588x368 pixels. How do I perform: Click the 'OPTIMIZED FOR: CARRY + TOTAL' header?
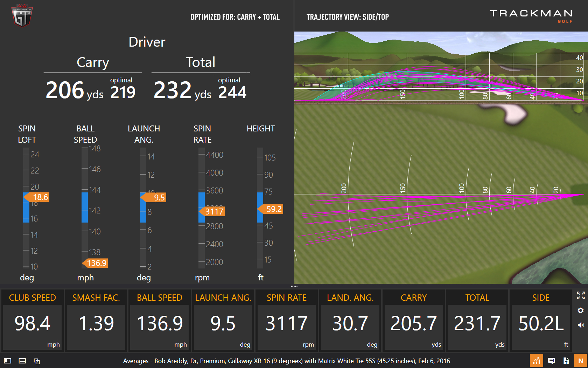235,17
